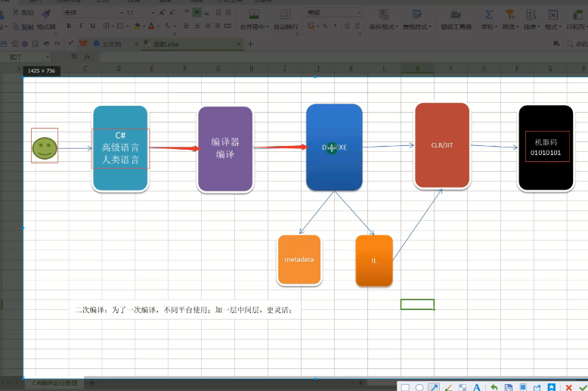The width and height of the screenshot is (588, 391).
Task: Click the Sum (求和) sigma icon
Action: [x=489, y=14]
